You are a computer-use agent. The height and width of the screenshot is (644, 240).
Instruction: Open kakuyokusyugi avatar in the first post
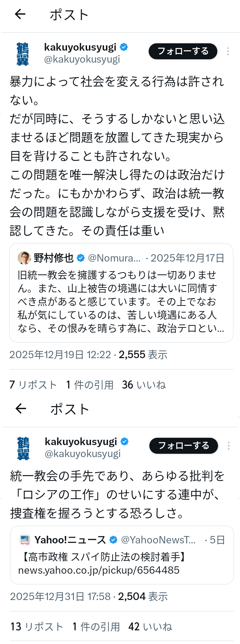click(x=23, y=54)
